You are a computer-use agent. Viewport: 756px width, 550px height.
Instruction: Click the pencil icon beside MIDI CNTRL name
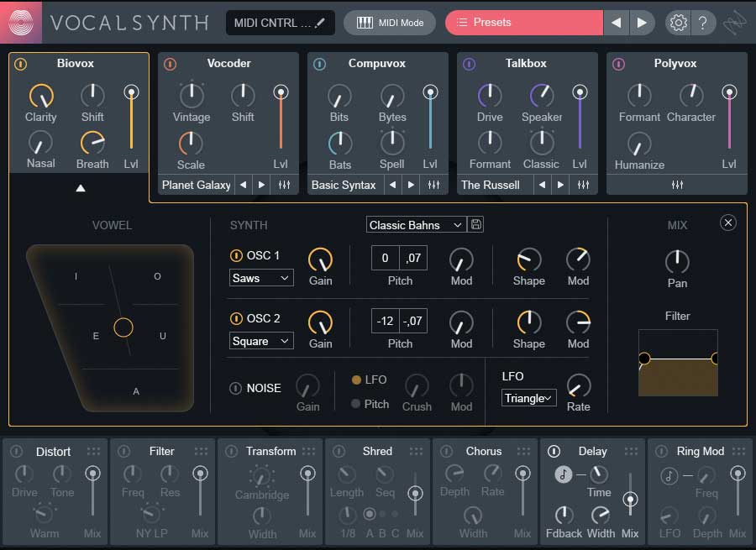click(x=320, y=23)
